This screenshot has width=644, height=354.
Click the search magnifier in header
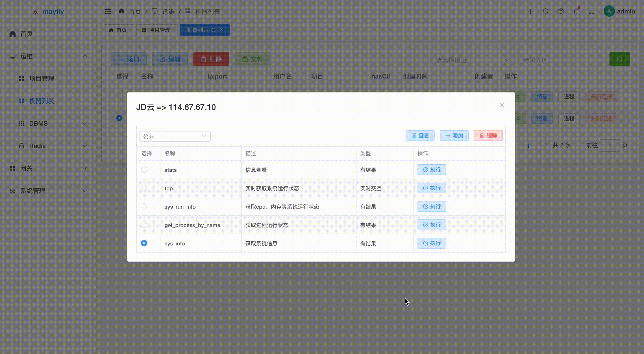(x=546, y=11)
